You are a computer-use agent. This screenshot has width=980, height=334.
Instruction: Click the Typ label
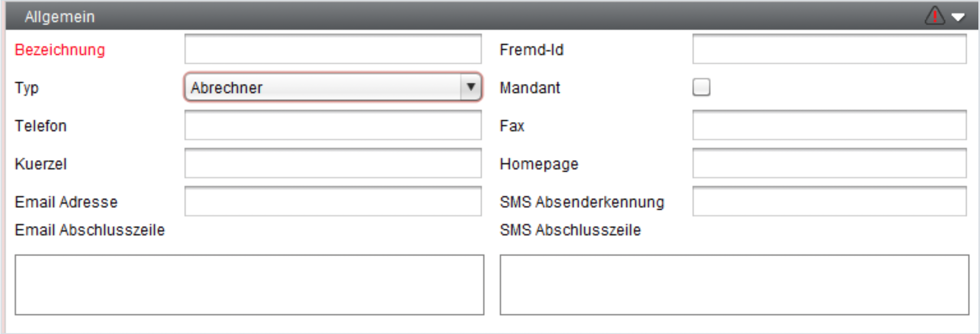click(x=27, y=88)
